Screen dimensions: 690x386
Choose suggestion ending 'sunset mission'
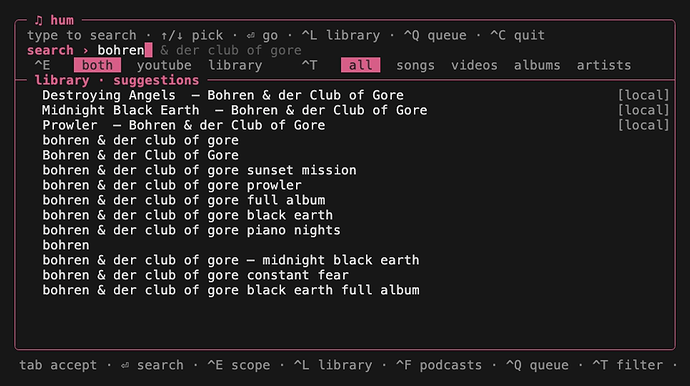point(199,170)
